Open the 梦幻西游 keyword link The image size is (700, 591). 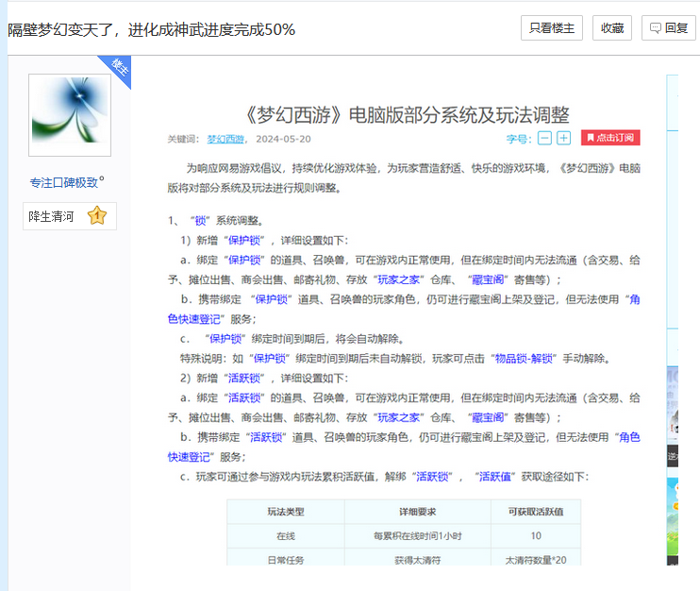tap(225, 139)
